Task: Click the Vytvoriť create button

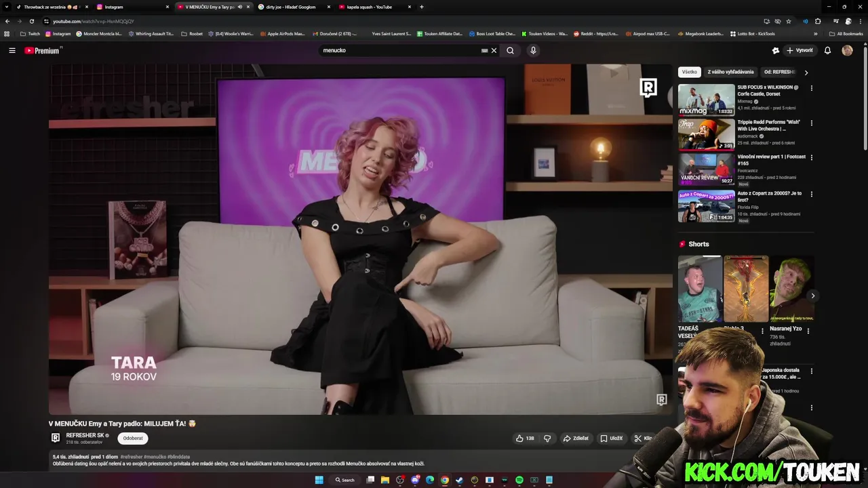Action: (x=800, y=50)
